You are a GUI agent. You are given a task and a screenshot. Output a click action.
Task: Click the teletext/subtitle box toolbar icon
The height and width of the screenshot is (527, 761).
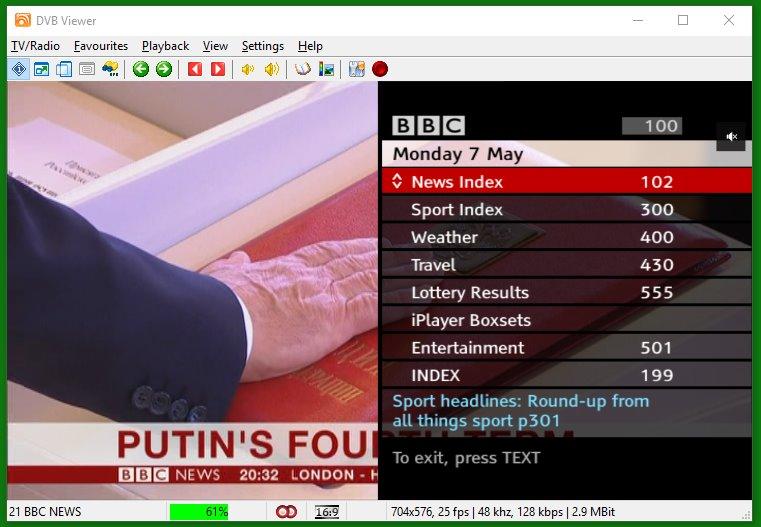(87, 69)
